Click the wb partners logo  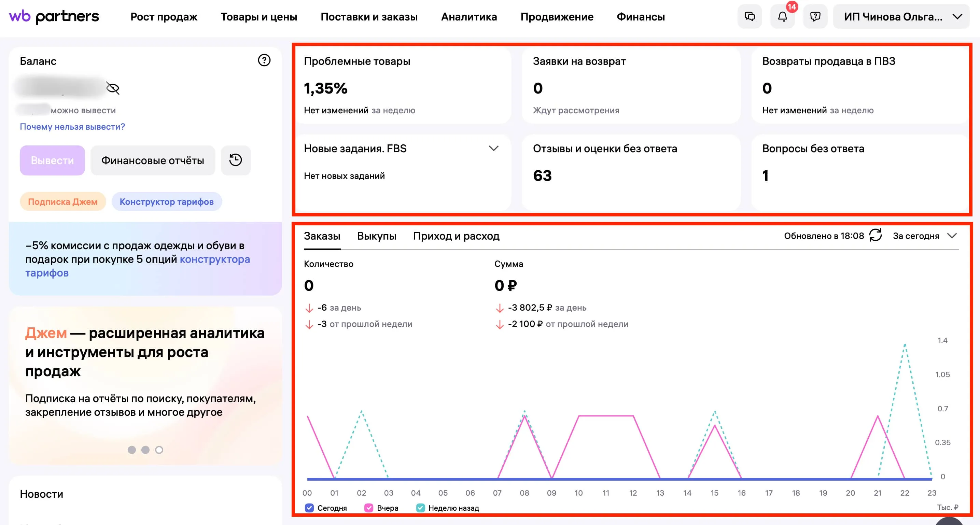[x=54, y=17]
